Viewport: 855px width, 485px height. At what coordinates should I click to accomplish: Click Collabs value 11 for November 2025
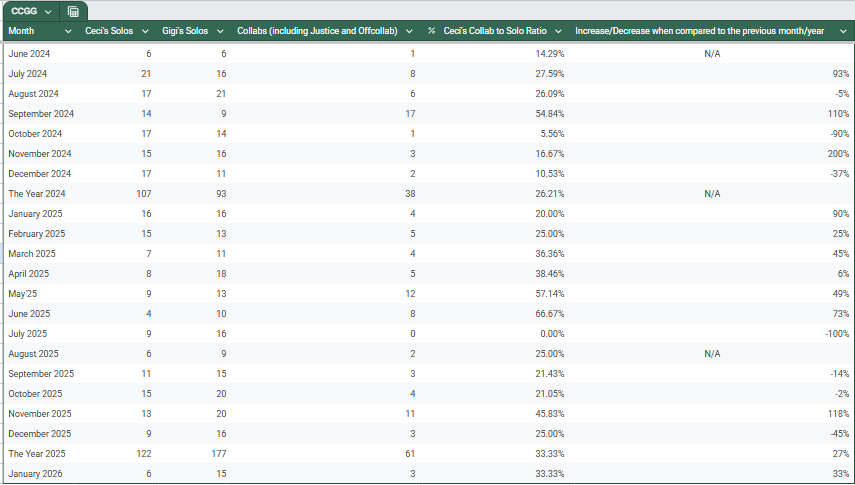click(x=410, y=414)
